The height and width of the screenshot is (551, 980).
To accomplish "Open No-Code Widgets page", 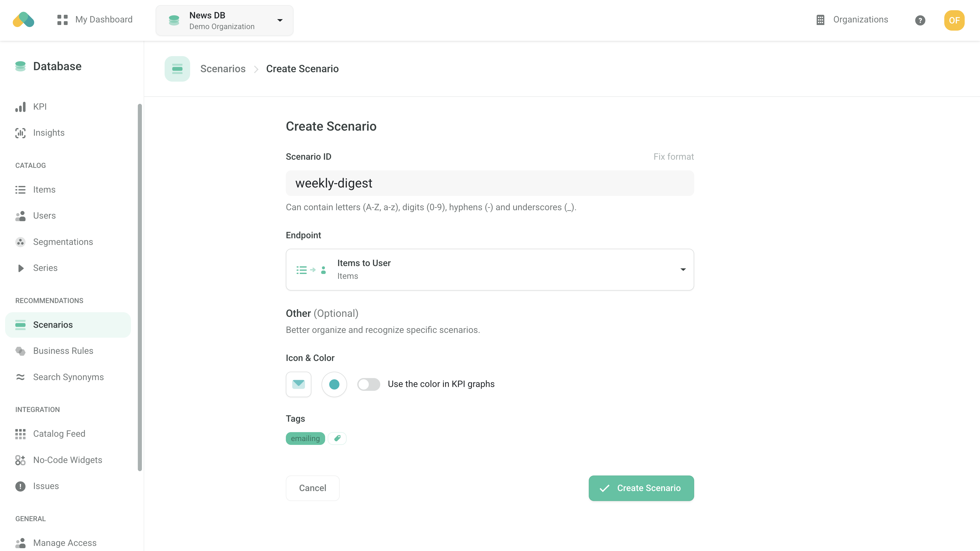I will (x=68, y=460).
